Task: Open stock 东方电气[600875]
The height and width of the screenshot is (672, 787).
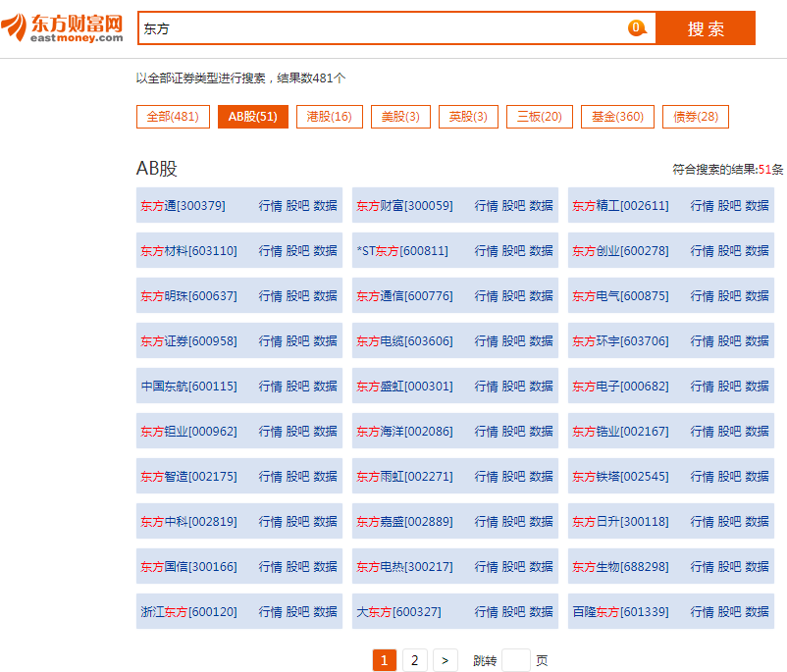Action: (x=620, y=296)
